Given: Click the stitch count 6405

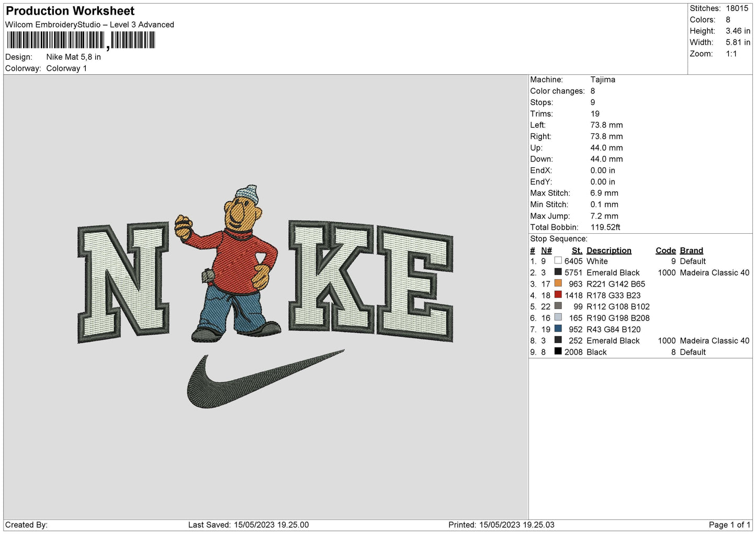Looking at the screenshot, I should point(573,261).
